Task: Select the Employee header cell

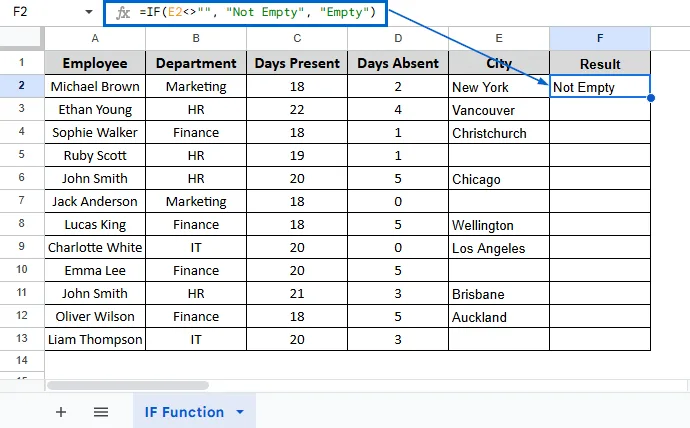Action: click(95, 63)
